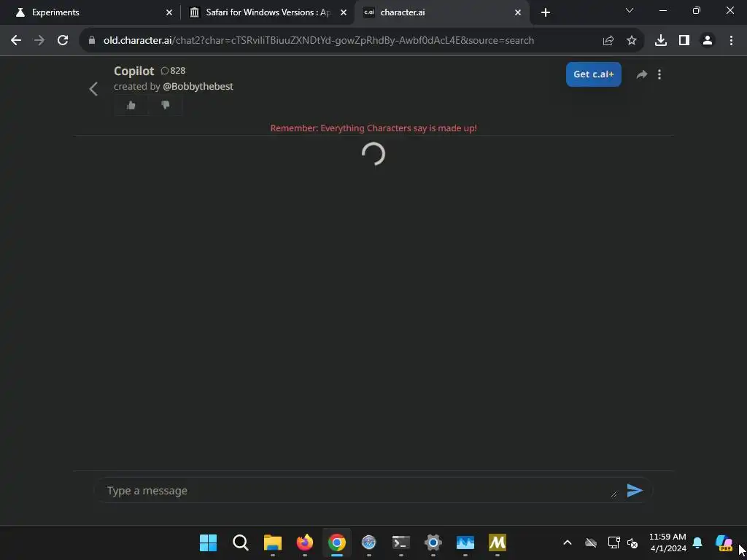Open the Chrome profile menu

[707, 41]
